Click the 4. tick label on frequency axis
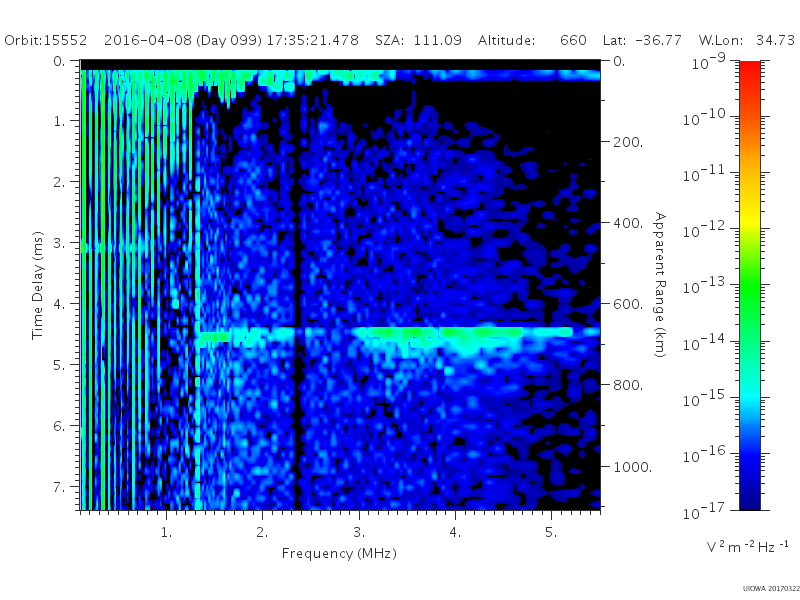 pyautogui.click(x=455, y=532)
